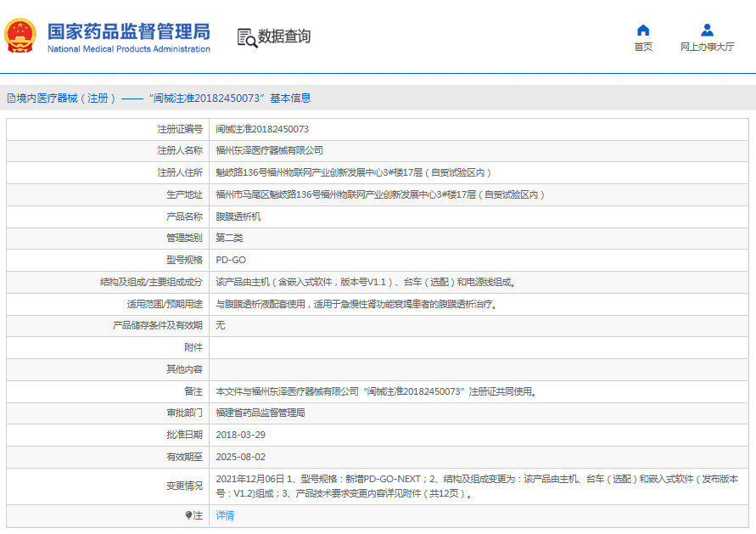Click the 首页 house icon
Screen dimensions: 756x534
tap(643, 31)
